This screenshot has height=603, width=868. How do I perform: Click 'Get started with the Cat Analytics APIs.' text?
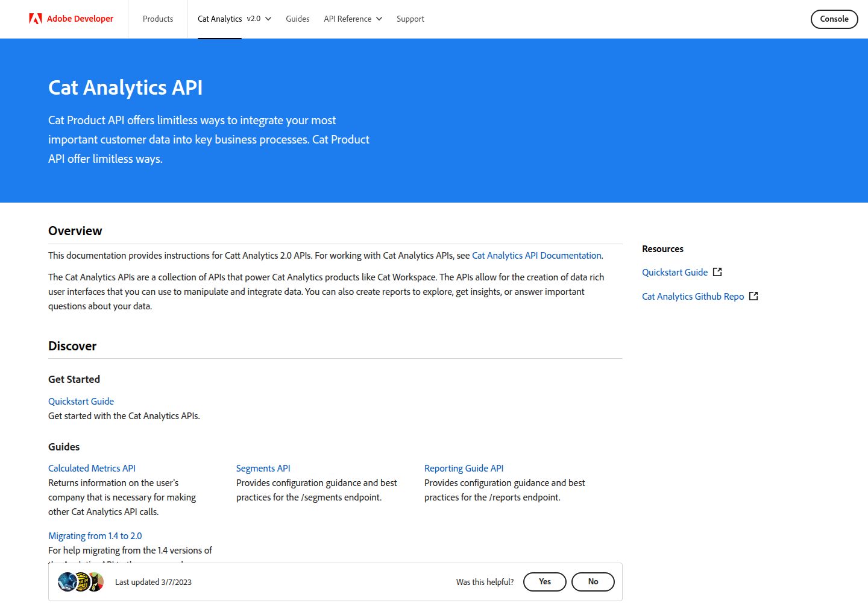[124, 416]
